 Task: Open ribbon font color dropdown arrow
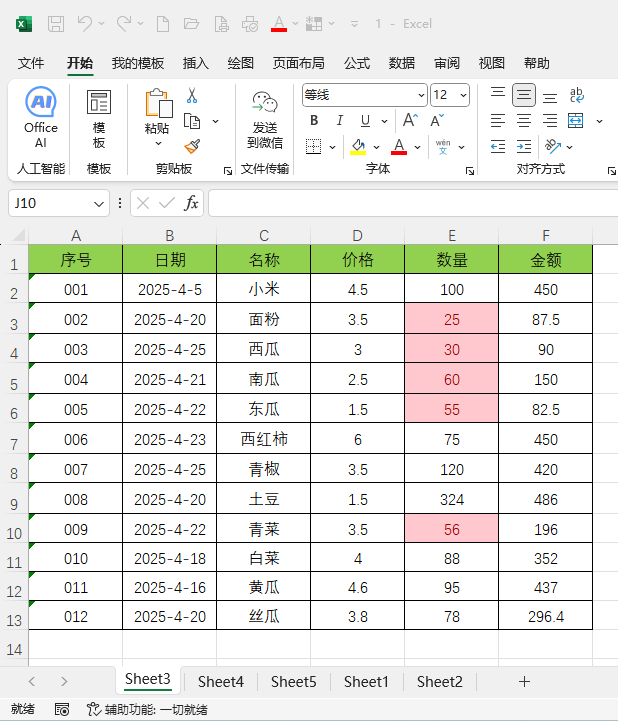(x=418, y=147)
